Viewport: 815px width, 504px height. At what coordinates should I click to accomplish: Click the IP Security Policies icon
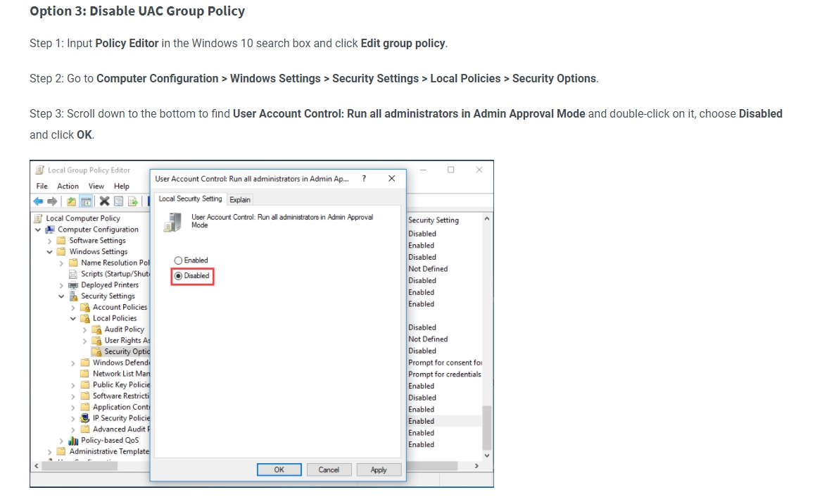point(84,418)
